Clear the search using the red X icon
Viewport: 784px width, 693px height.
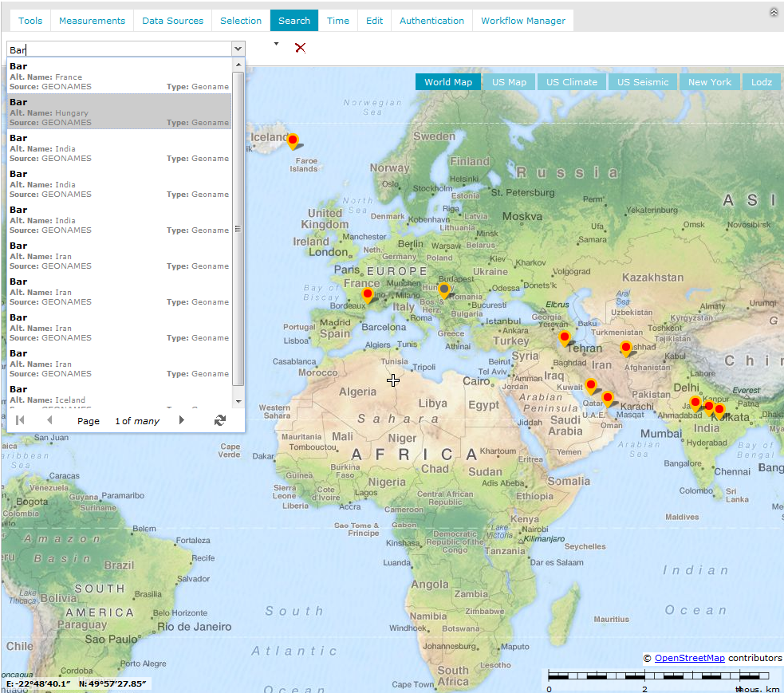(301, 48)
